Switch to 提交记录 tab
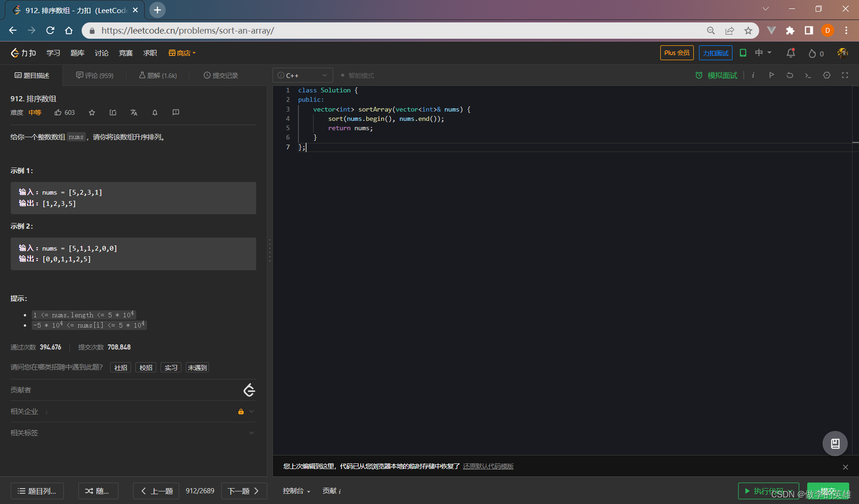This screenshot has height=504, width=859. pyautogui.click(x=221, y=75)
